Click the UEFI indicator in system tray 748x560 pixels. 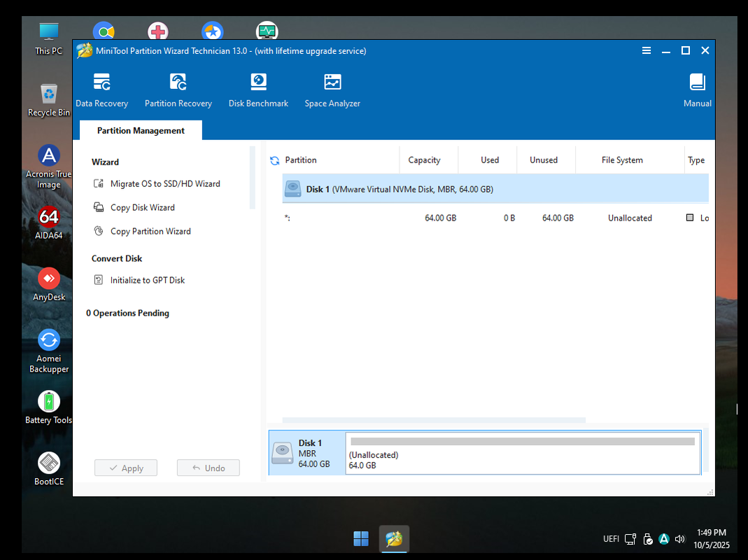pos(611,539)
